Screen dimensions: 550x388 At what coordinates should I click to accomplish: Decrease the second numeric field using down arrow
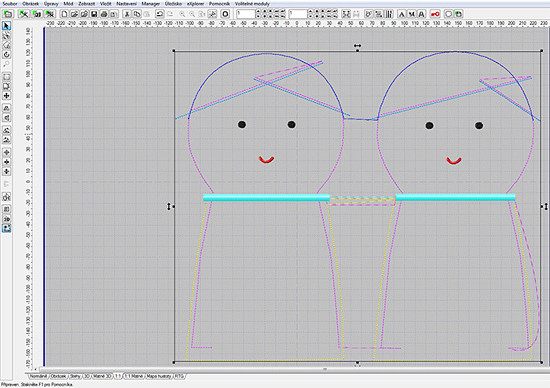click(310, 16)
